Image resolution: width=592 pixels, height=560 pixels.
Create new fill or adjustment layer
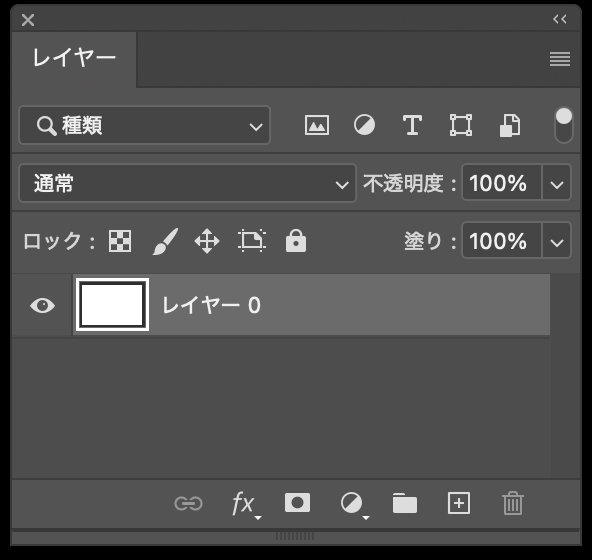[x=354, y=504]
